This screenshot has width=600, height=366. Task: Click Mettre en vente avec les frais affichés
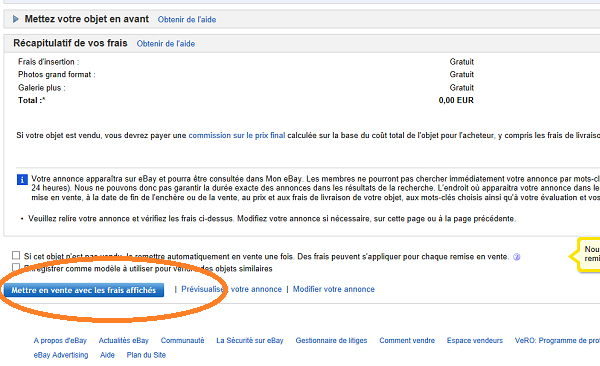click(84, 290)
